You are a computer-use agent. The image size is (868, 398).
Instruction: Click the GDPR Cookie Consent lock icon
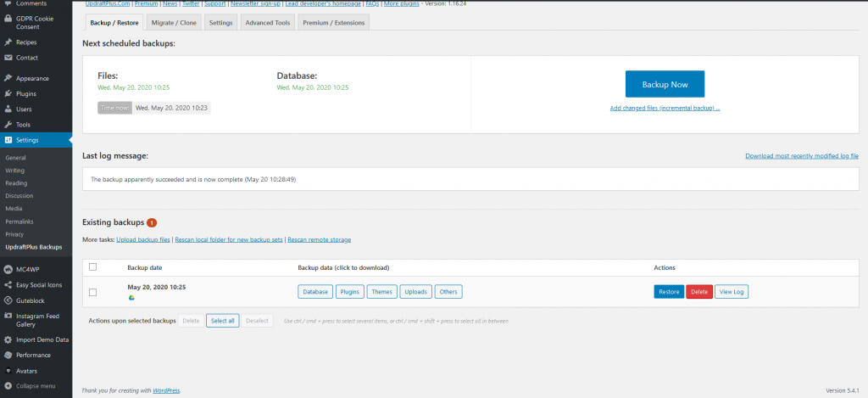tap(8, 19)
